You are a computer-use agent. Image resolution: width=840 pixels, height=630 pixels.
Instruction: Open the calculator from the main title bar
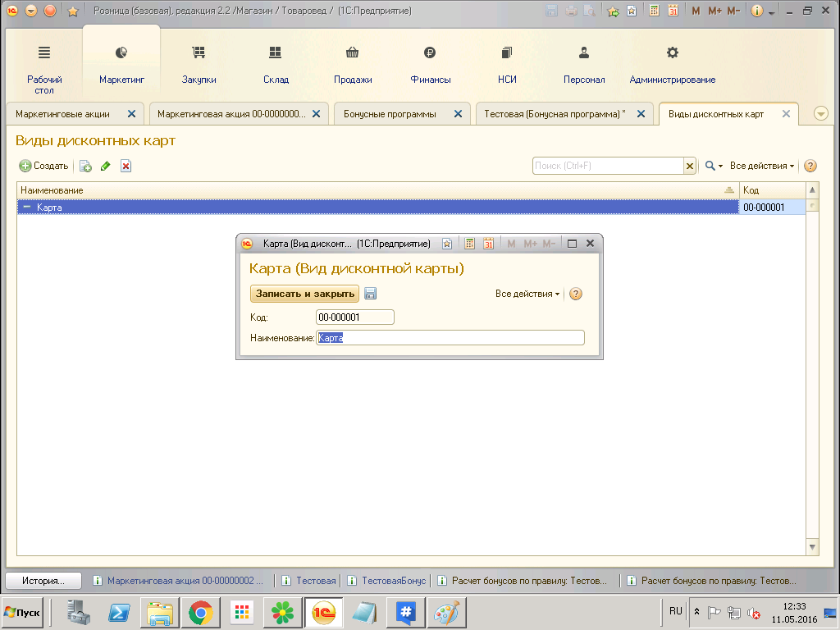click(x=654, y=11)
